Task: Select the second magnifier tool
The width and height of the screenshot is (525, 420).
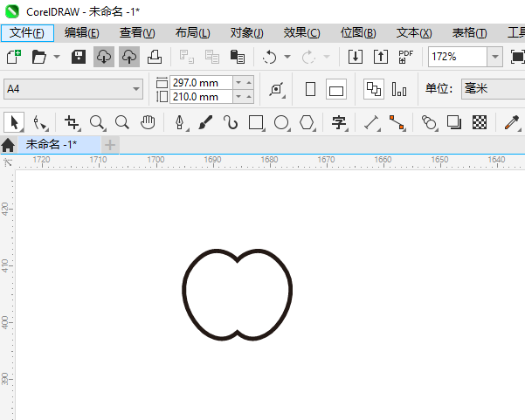Action: [x=122, y=123]
